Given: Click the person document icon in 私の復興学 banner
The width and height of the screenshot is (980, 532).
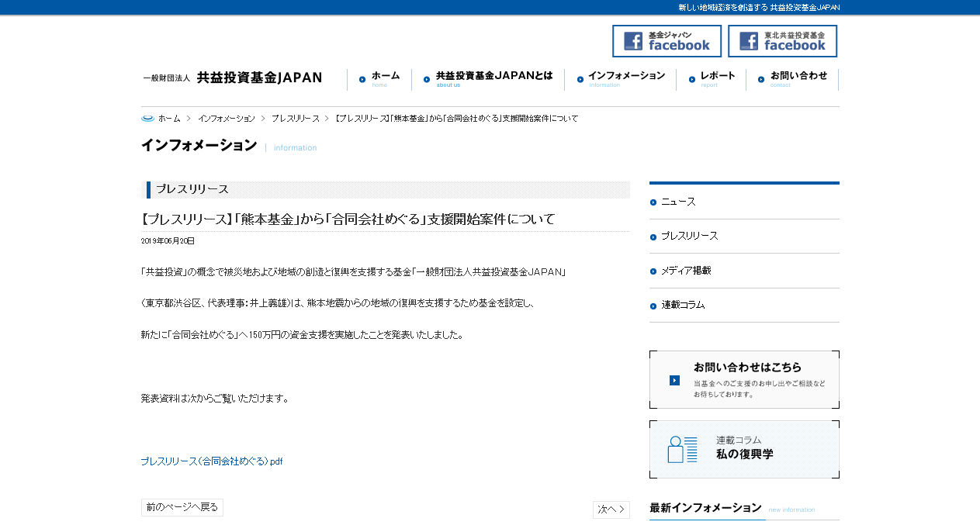Looking at the screenshot, I should point(681,449).
